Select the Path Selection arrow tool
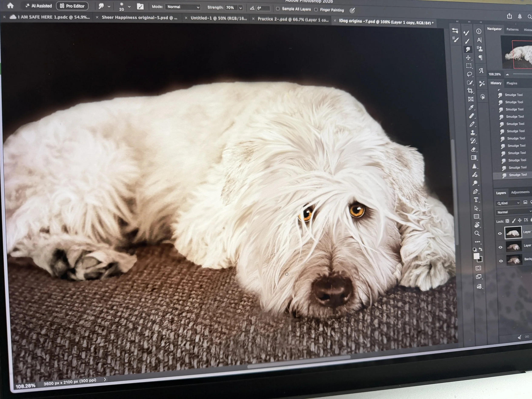 coord(476,208)
